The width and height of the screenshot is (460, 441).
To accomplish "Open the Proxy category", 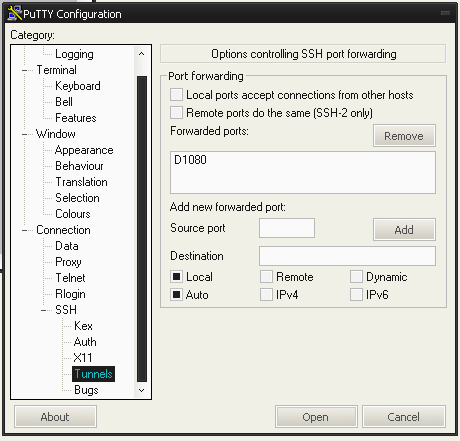I will point(68,262).
